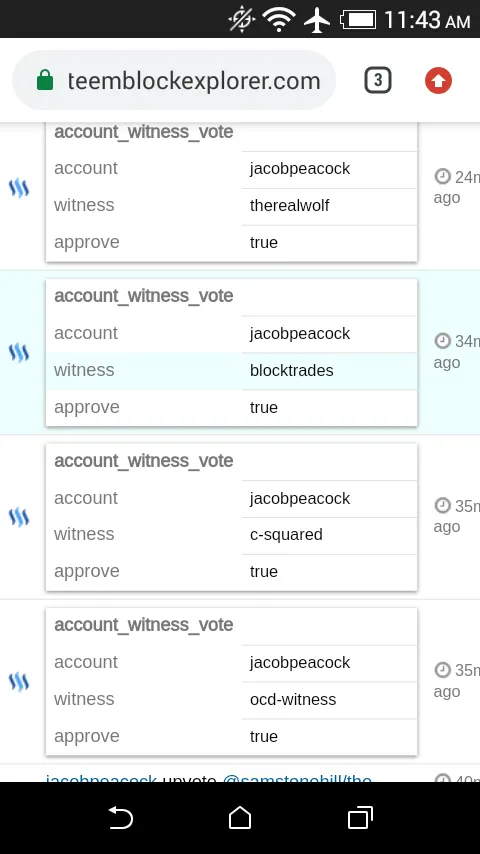
Task: Tap the 34m ago timestamp
Action: pyautogui.click(x=457, y=352)
